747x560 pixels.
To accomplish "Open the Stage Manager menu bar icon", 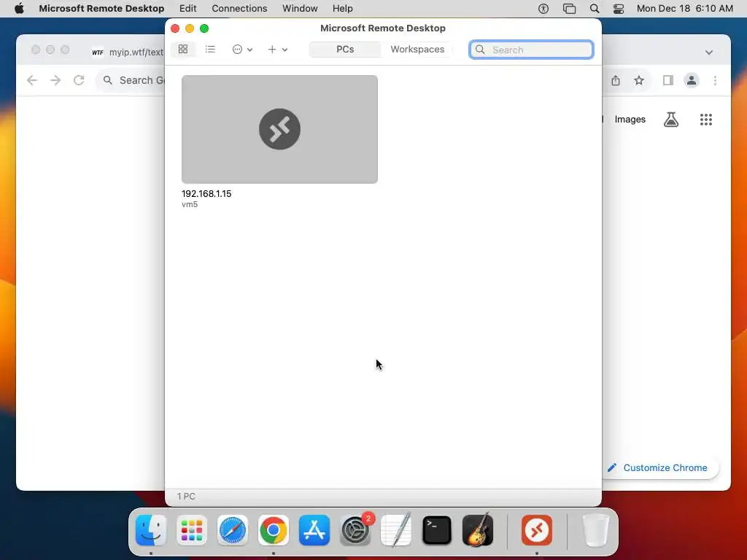I will (569, 9).
